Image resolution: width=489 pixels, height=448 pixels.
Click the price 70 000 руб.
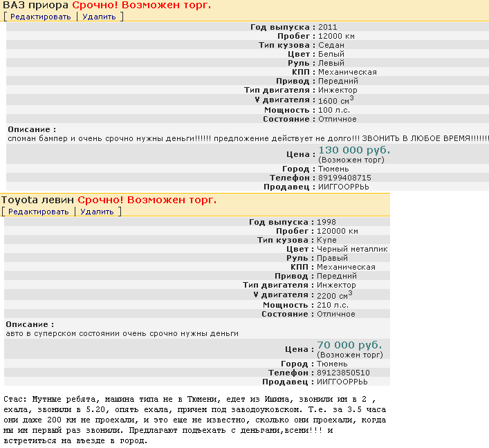(349, 345)
